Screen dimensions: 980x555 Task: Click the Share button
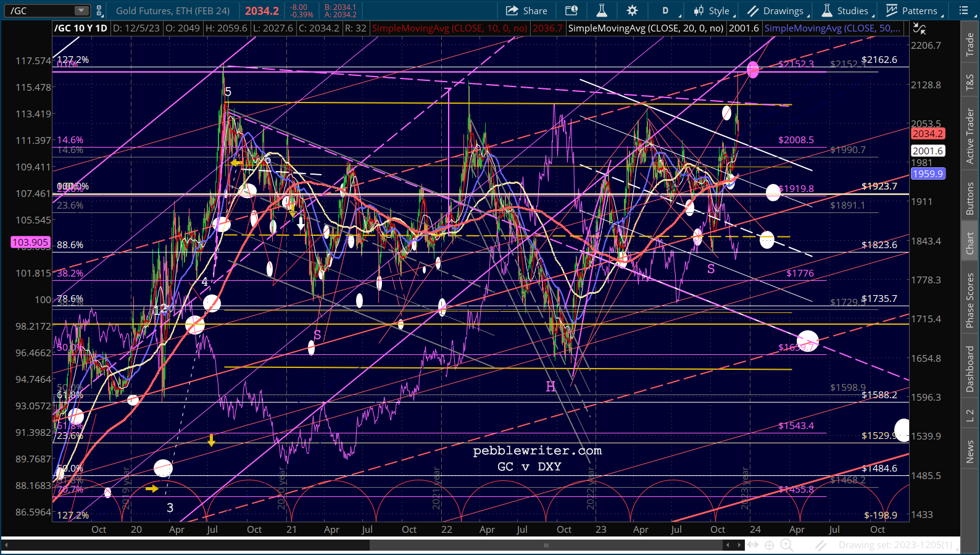[x=526, y=10]
